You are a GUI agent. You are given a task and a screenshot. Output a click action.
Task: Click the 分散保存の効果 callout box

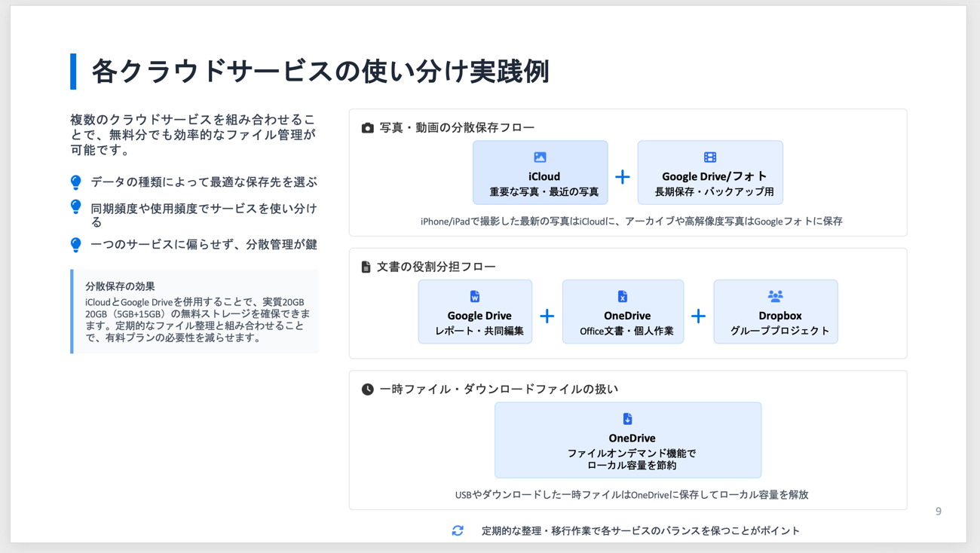click(195, 312)
